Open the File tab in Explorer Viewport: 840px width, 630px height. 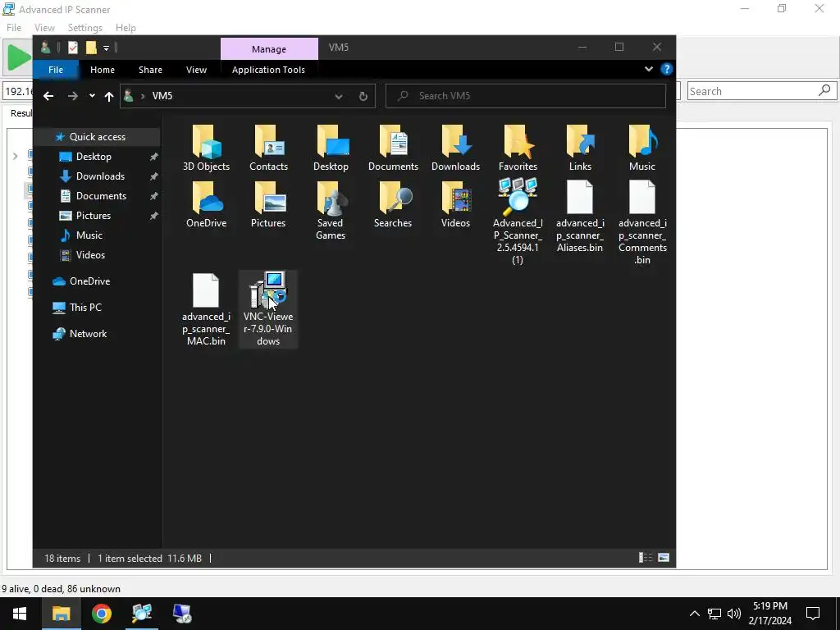(56, 70)
